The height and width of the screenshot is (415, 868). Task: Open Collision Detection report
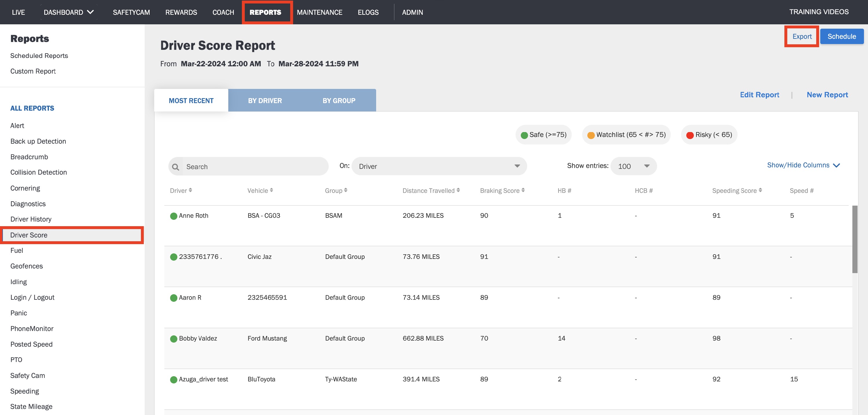coord(39,172)
